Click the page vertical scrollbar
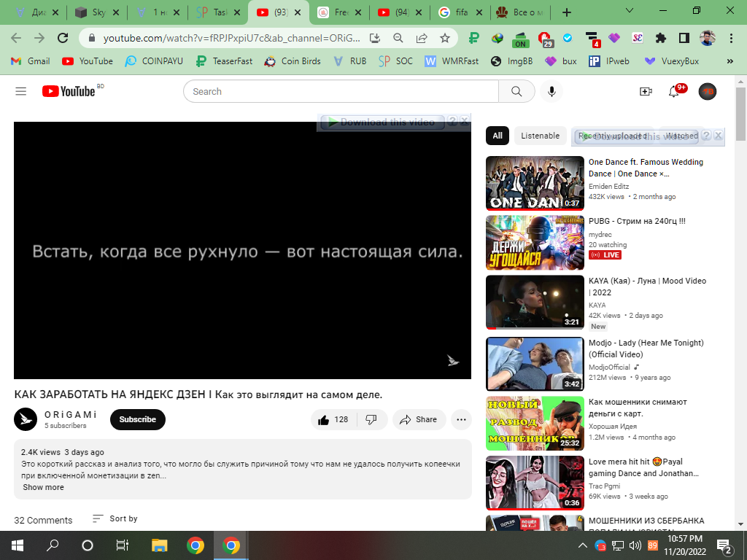 click(x=740, y=114)
